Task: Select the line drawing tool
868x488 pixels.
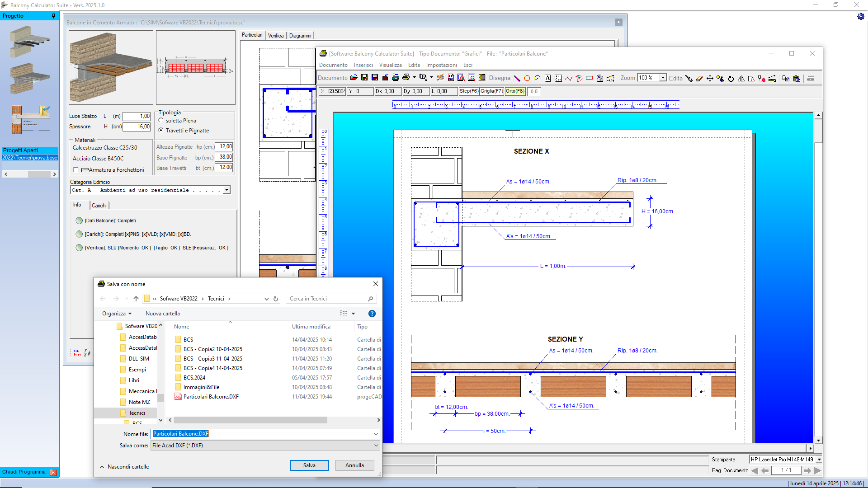Action: point(517,78)
